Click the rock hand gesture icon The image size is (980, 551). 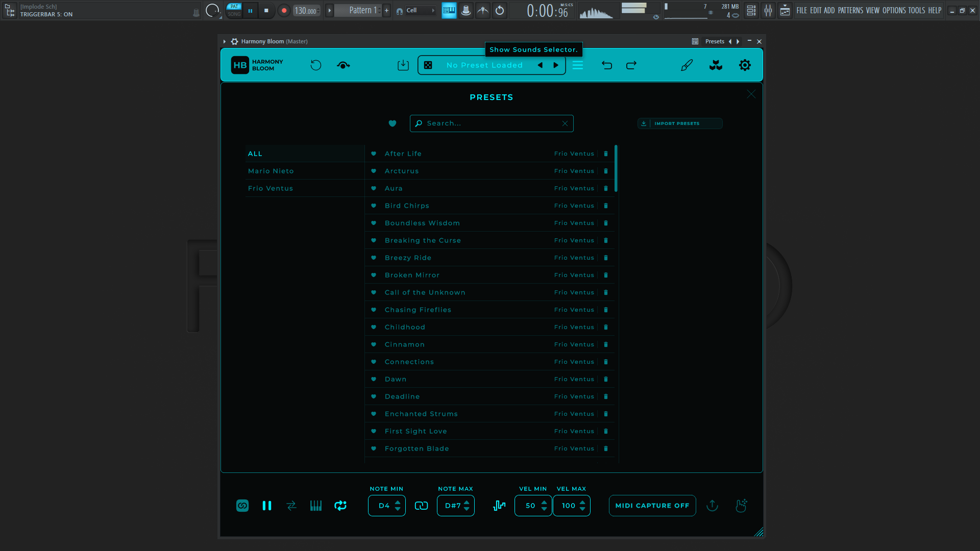741,506
